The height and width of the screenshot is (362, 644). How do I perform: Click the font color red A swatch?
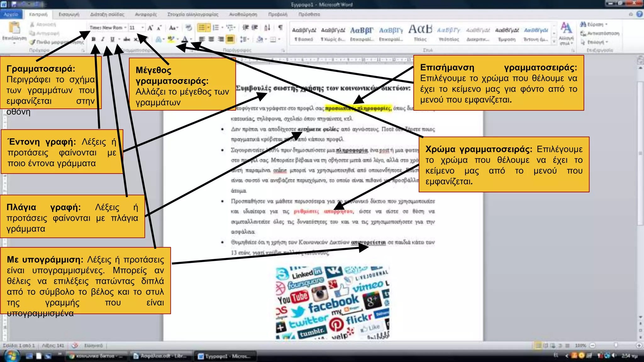pos(185,40)
